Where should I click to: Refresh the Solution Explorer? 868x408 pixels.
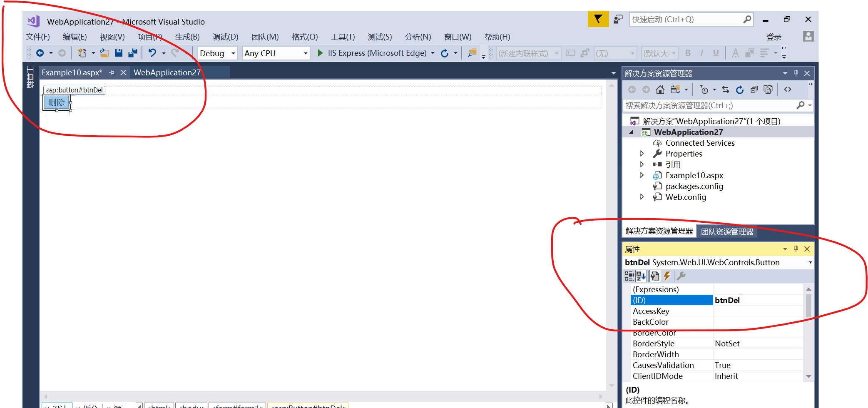point(740,90)
